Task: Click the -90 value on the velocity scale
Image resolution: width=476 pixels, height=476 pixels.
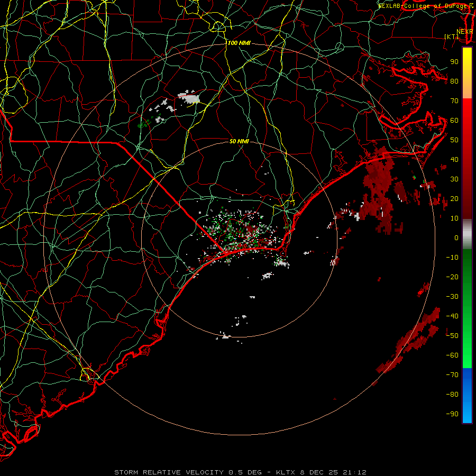Action: pos(452,414)
